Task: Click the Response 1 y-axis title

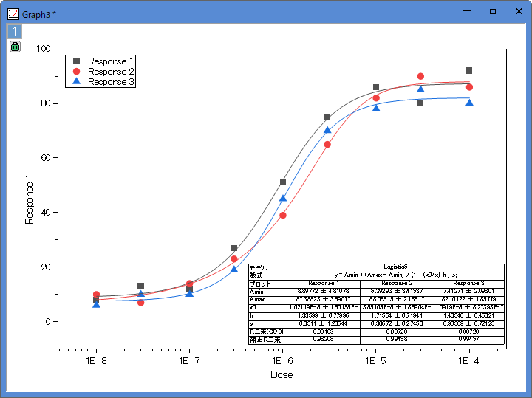Action: [x=30, y=199]
